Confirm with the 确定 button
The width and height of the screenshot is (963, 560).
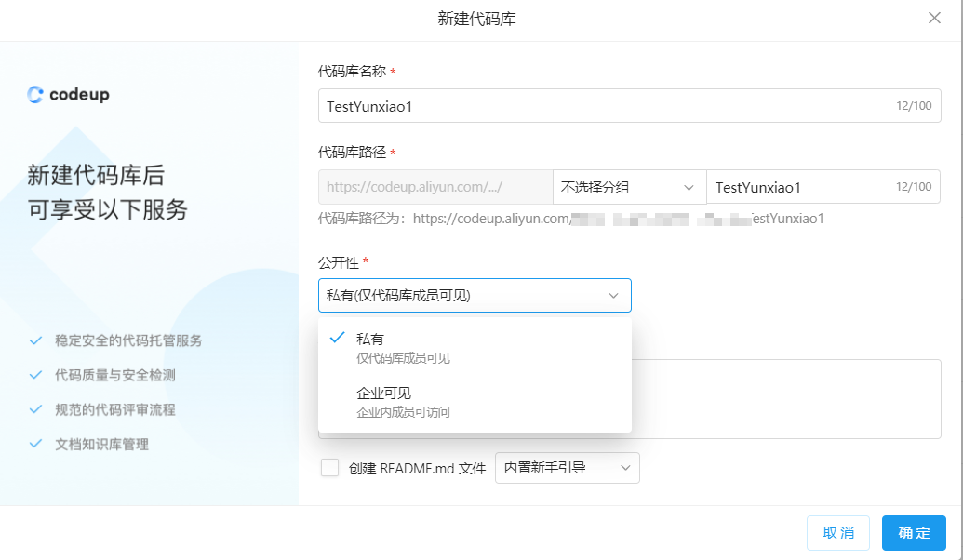tap(914, 532)
